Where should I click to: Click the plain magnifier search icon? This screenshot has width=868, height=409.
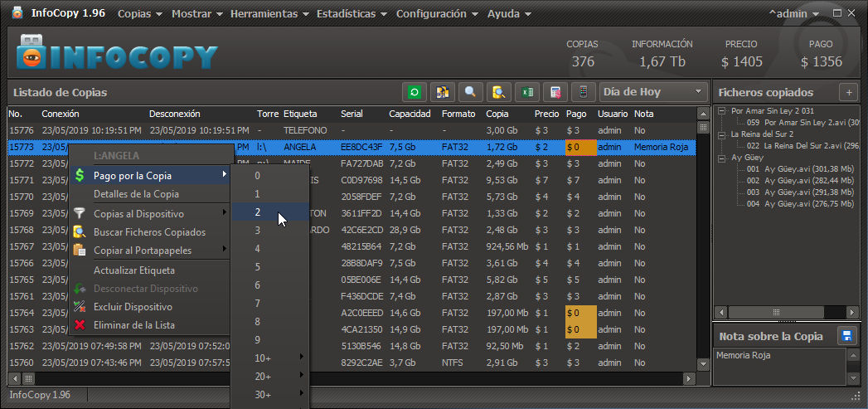tap(470, 92)
